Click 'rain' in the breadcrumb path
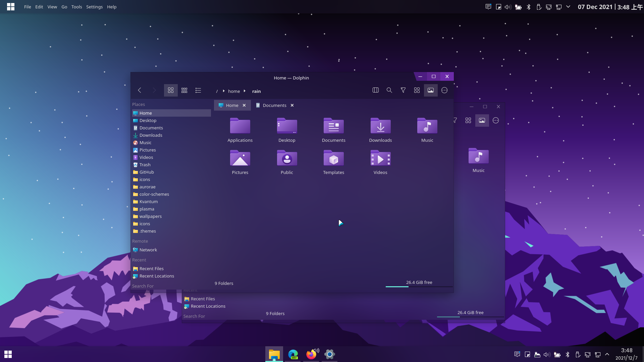Image resolution: width=644 pixels, height=362 pixels. 257,91
